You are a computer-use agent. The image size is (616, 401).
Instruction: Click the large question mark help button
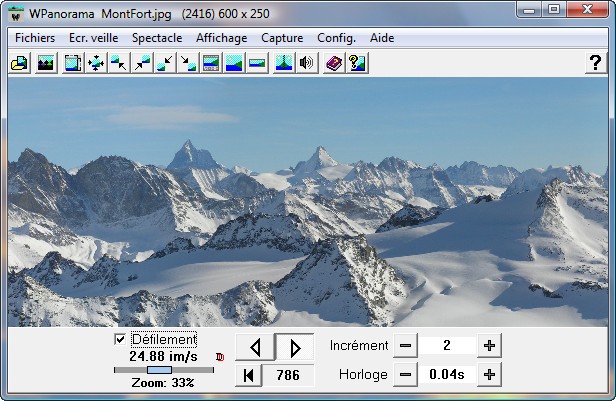(x=596, y=63)
